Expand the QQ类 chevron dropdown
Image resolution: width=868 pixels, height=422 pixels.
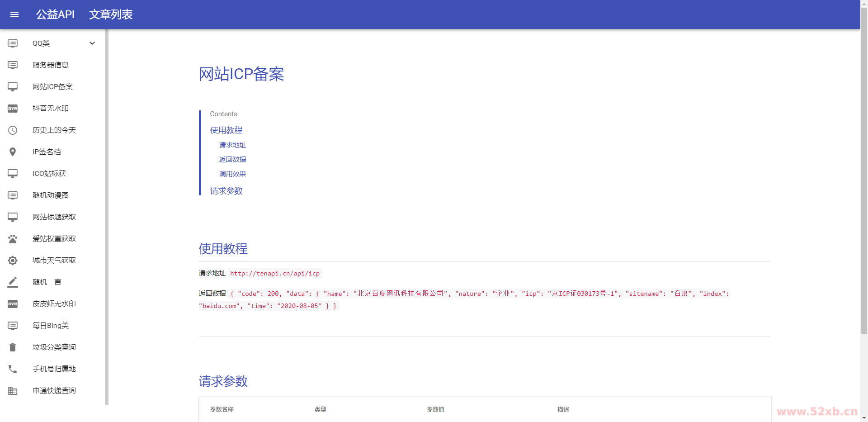click(x=92, y=43)
